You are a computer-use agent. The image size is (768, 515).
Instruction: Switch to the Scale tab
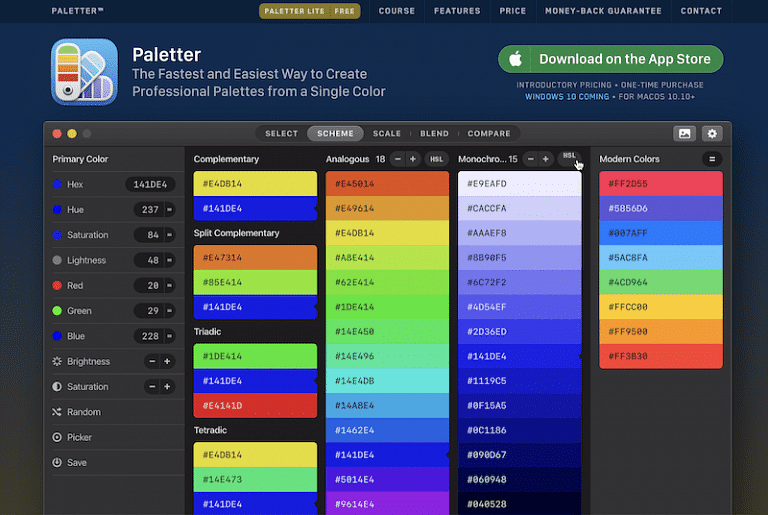pos(387,133)
